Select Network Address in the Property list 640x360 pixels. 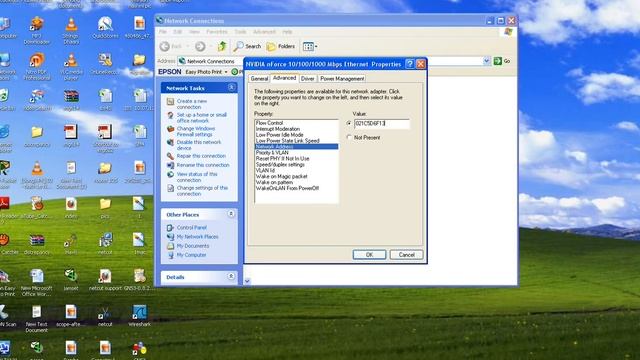[x=296, y=147]
